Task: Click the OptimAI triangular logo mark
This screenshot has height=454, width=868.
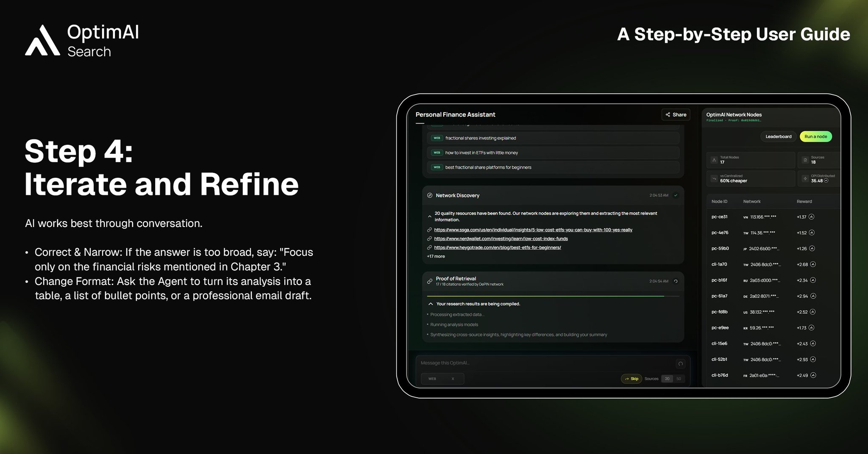Action: [x=42, y=40]
